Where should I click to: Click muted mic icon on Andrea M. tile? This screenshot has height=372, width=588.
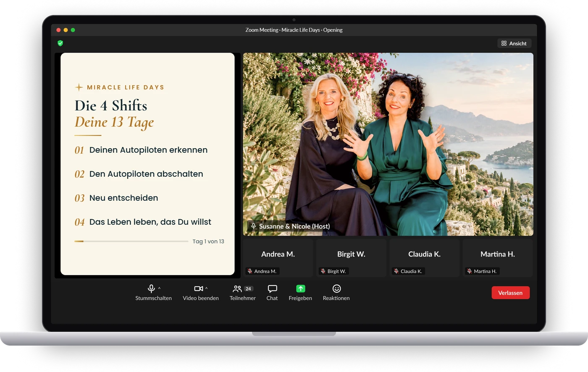point(249,271)
